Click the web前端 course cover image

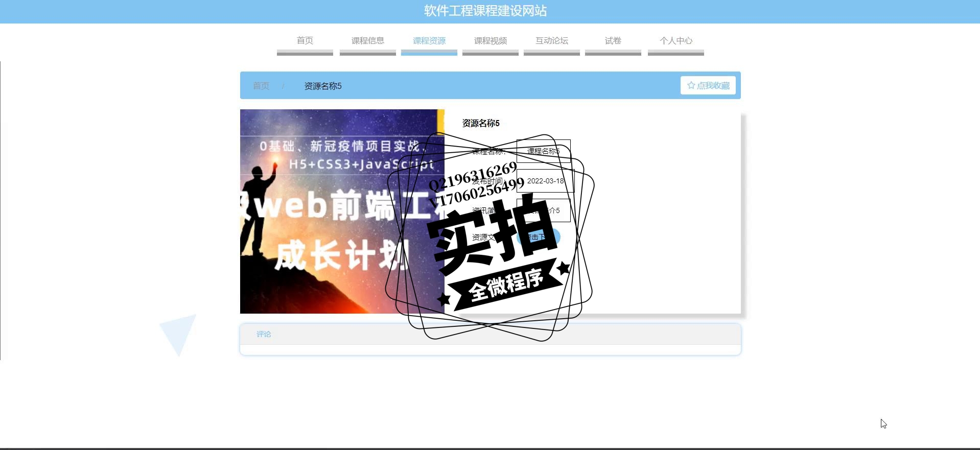pyautogui.click(x=342, y=211)
